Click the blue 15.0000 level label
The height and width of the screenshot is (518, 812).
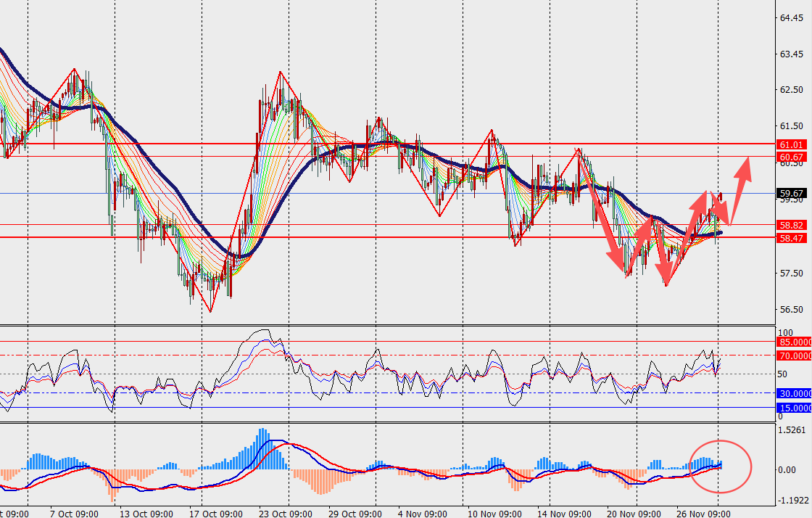[x=794, y=408]
